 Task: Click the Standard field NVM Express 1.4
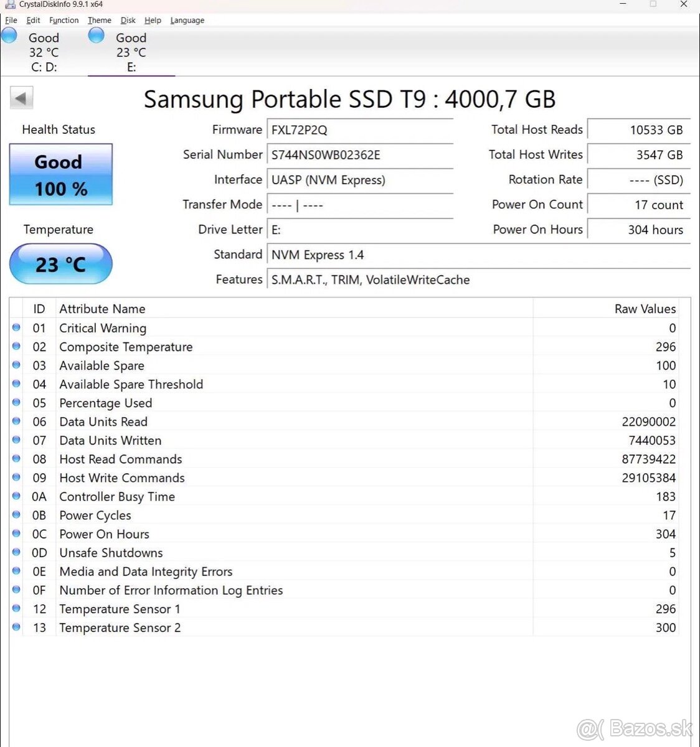[x=478, y=255]
